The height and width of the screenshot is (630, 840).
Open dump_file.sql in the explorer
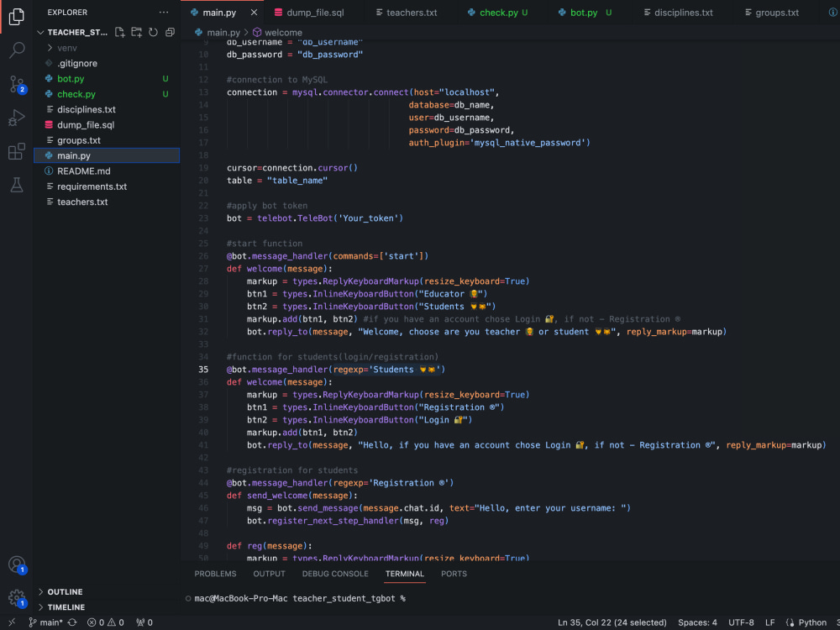pyautogui.click(x=107, y=125)
